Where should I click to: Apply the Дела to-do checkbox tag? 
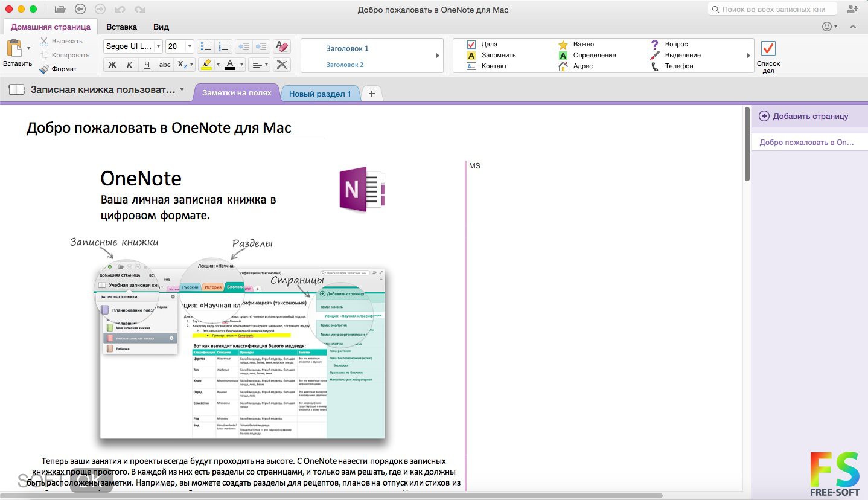point(482,44)
